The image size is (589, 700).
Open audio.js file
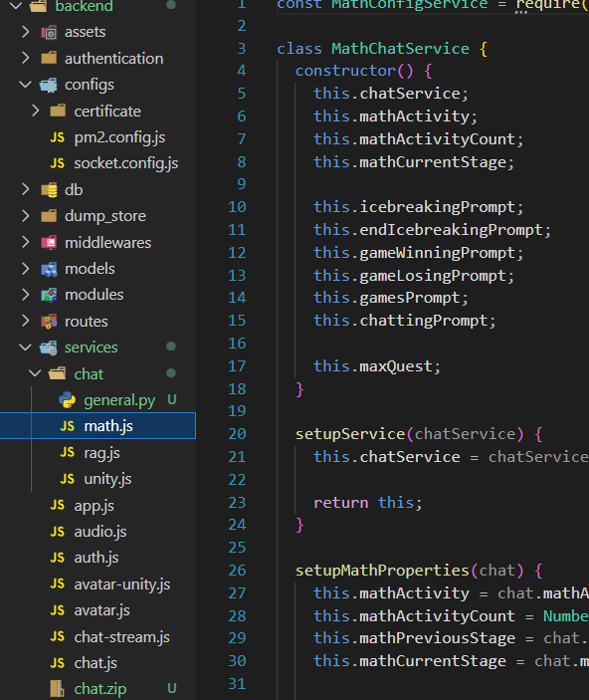(100, 532)
